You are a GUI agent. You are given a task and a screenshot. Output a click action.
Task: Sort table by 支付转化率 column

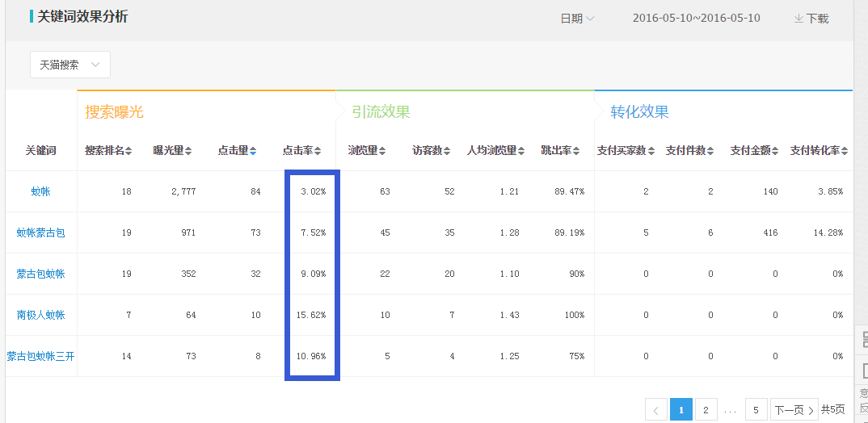820,150
